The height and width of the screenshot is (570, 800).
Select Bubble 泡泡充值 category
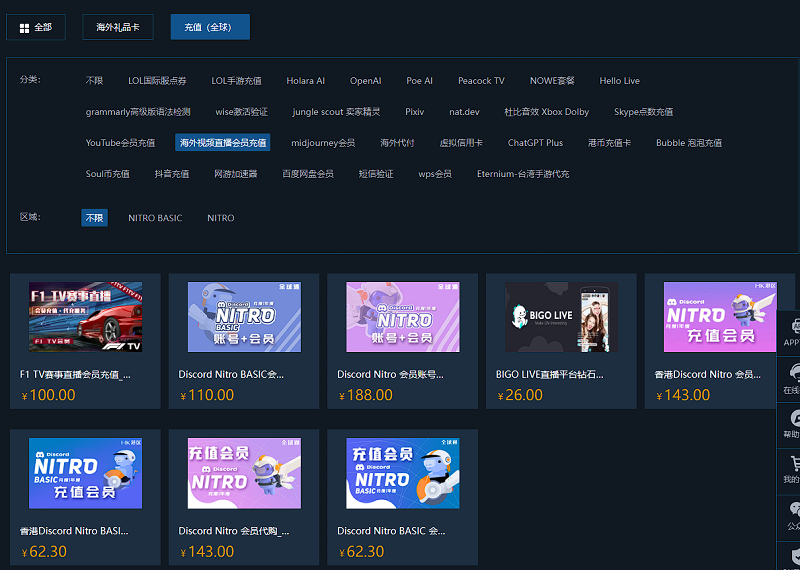point(689,143)
